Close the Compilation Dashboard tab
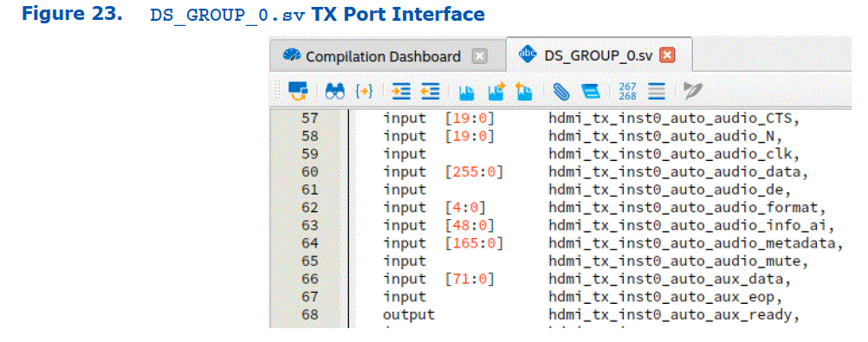868x342 pixels. click(480, 56)
